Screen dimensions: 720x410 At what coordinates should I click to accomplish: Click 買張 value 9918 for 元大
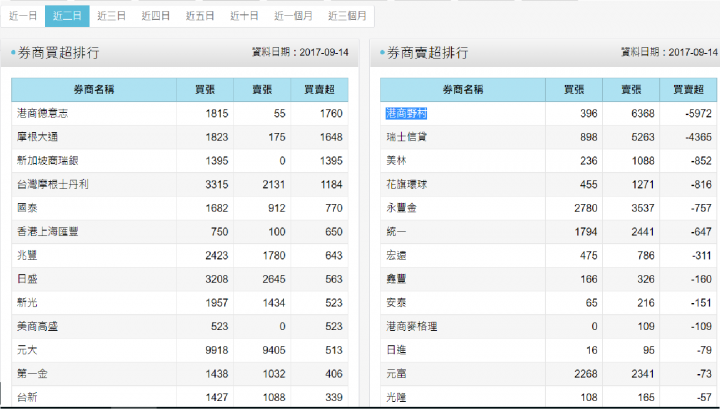[217, 350]
